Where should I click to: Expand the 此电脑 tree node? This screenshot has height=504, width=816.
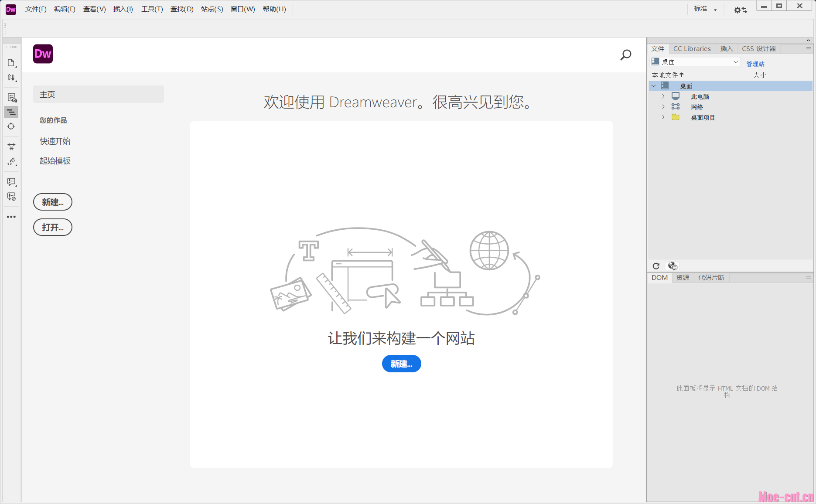(663, 96)
